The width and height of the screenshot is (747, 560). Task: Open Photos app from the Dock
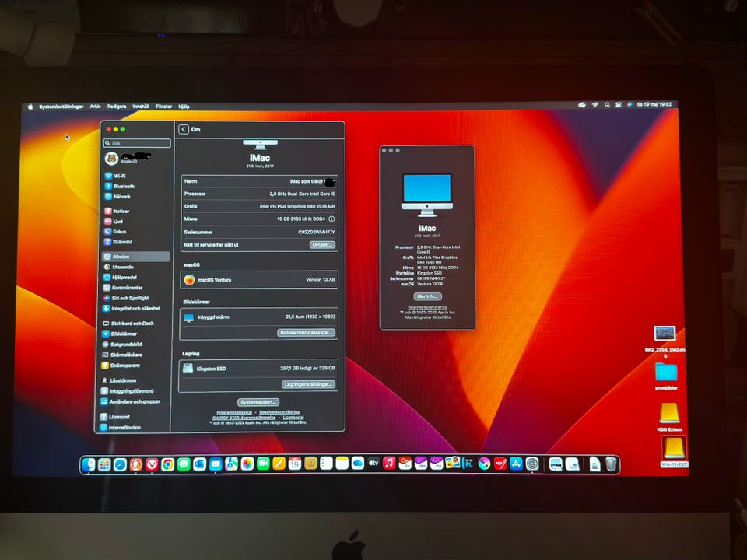[x=247, y=464]
